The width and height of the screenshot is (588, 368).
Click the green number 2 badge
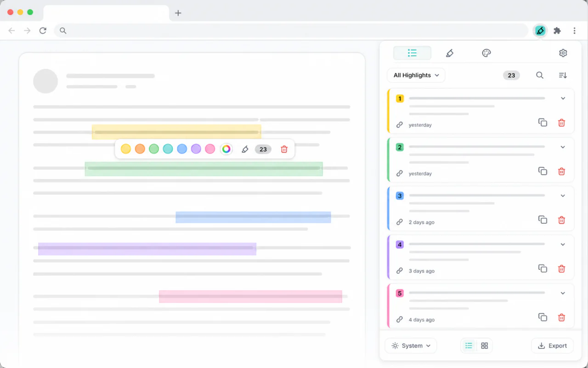tap(400, 147)
